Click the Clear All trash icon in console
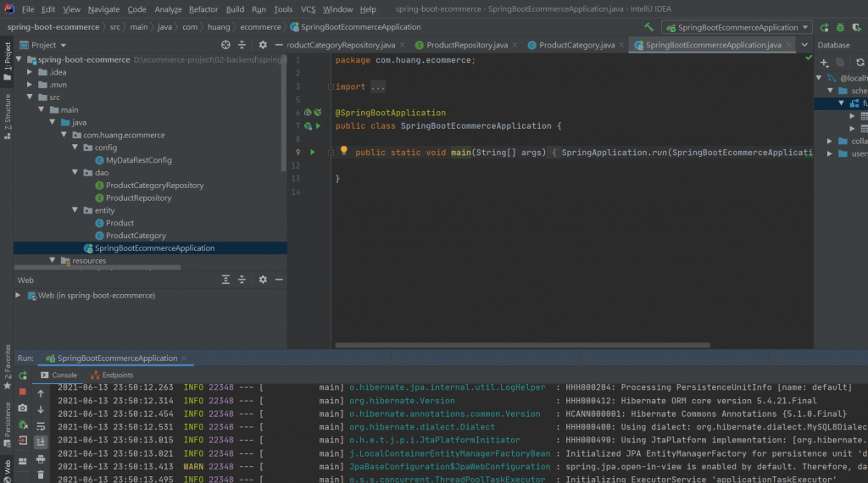 point(40,475)
